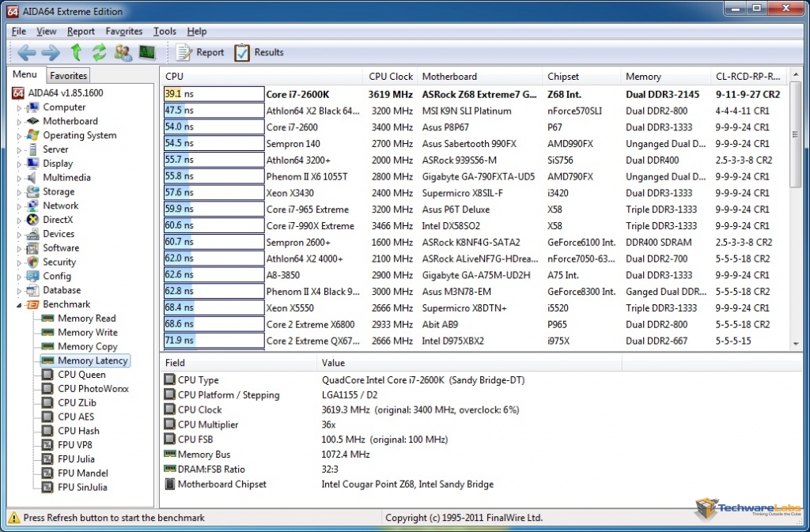Click the Report document icon
The image size is (810, 532).
point(184,52)
